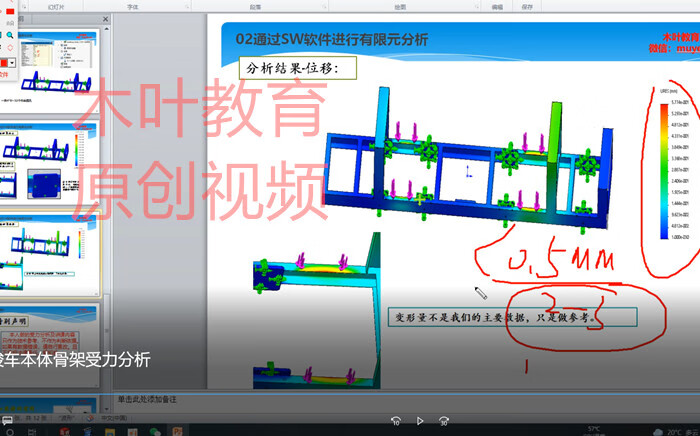
Task: Open the highlighted displacement results slide thumbnail
Action: click(48, 255)
